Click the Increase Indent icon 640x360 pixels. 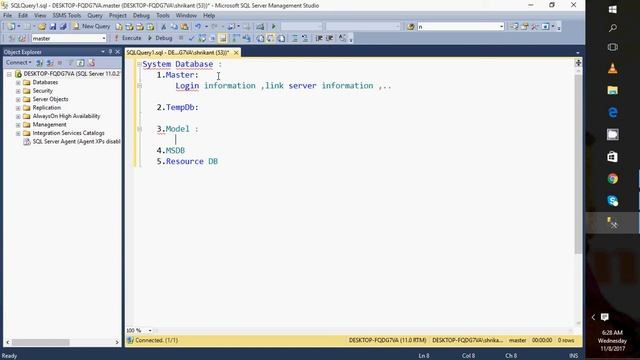(329, 38)
